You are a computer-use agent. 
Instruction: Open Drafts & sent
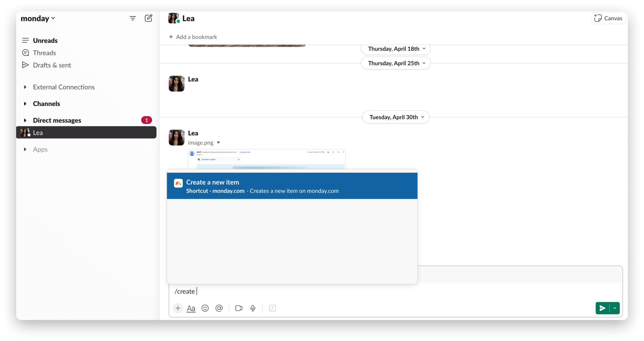[x=52, y=65]
